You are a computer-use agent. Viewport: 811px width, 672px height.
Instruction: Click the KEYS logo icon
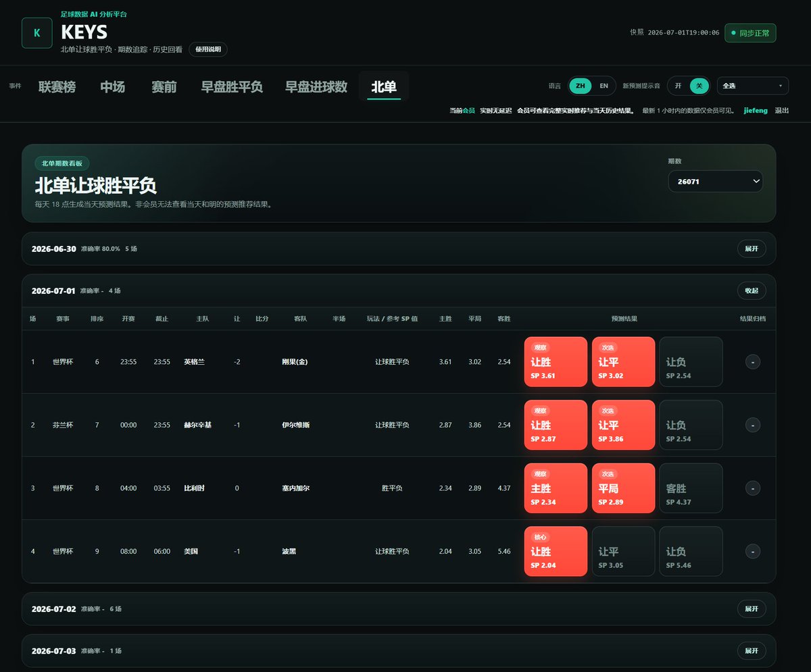click(37, 33)
